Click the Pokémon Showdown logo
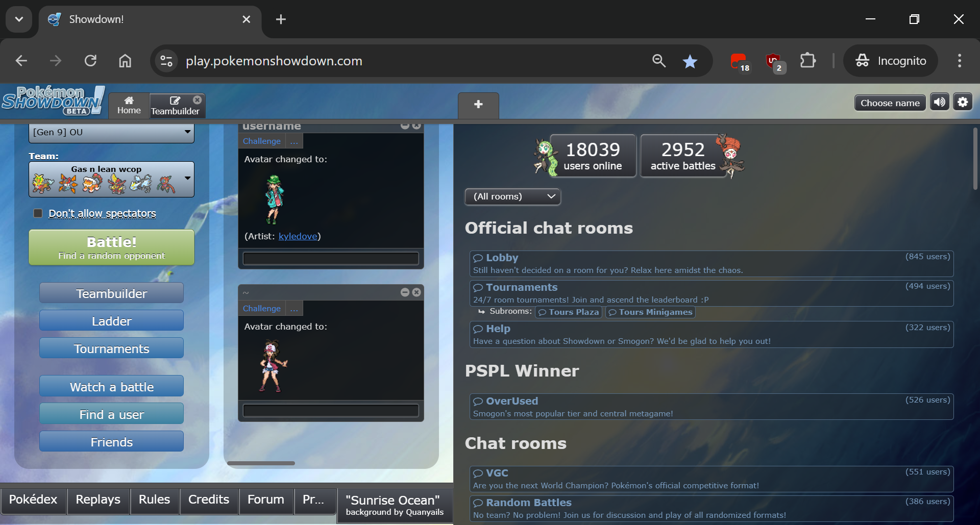Image resolution: width=980 pixels, height=525 pixels. [x=53, y=101]
